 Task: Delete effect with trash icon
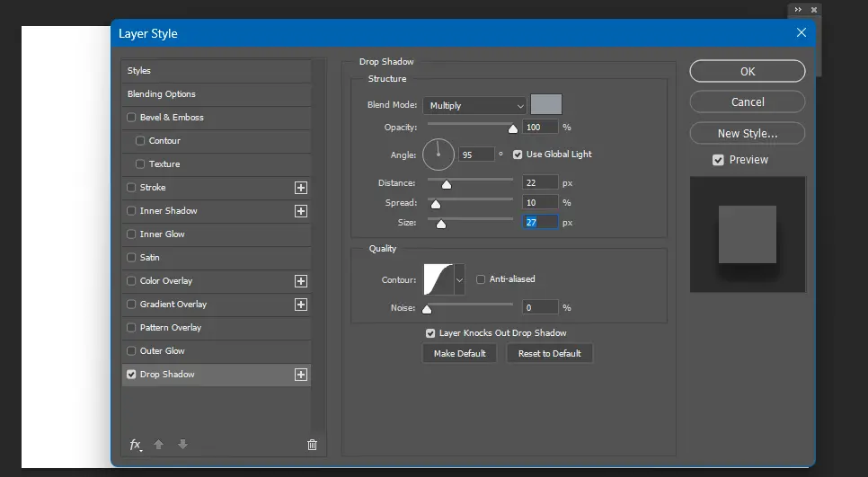click(x=312, y=445)
